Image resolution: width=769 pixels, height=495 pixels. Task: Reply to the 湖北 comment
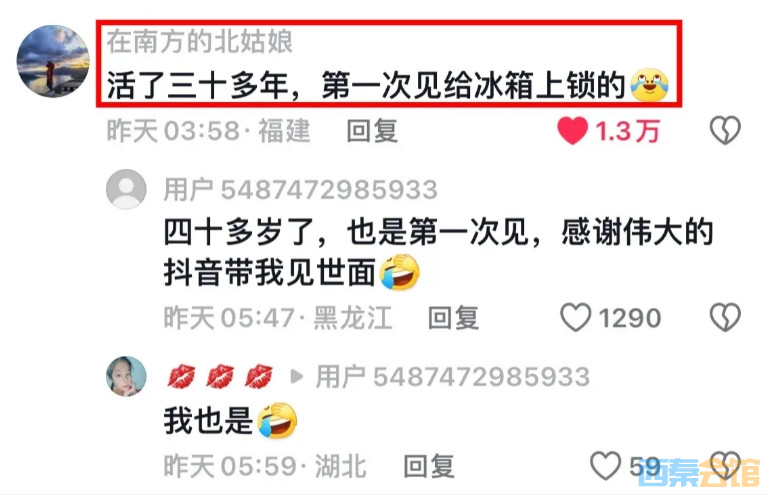429,466
